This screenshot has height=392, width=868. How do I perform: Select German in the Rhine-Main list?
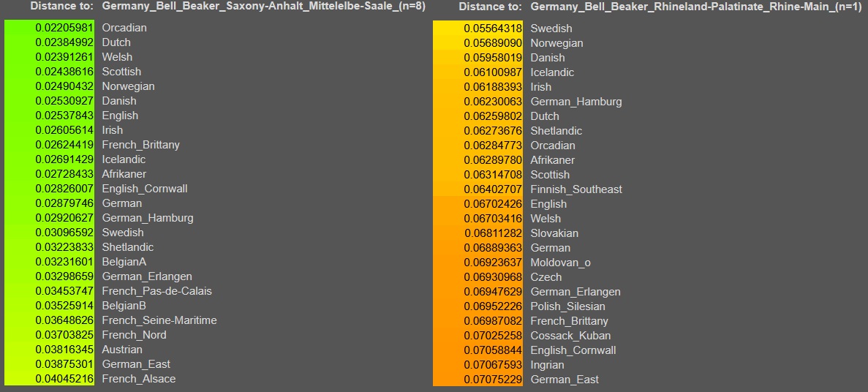550,248
